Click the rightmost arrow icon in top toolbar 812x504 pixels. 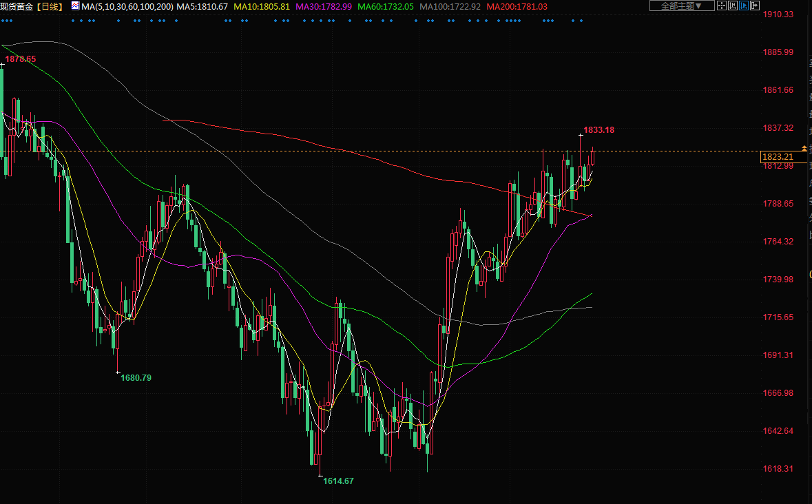point(756,6)
